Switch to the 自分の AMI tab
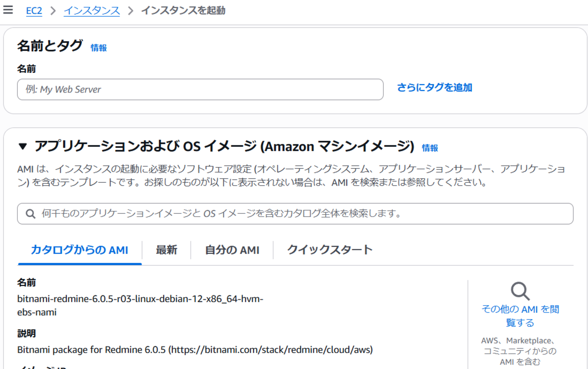Image resolution: width=588 pixels, height=369 pixels. [232, 249]
